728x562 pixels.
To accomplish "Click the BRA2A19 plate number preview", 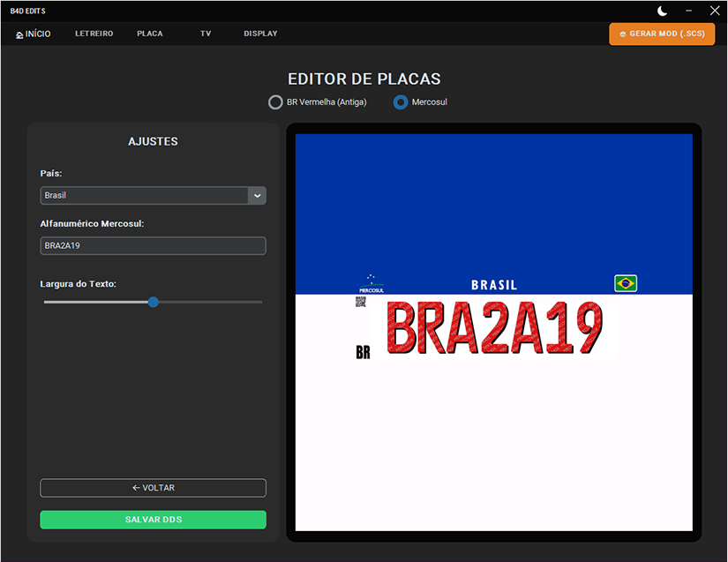I will (494, 327).
